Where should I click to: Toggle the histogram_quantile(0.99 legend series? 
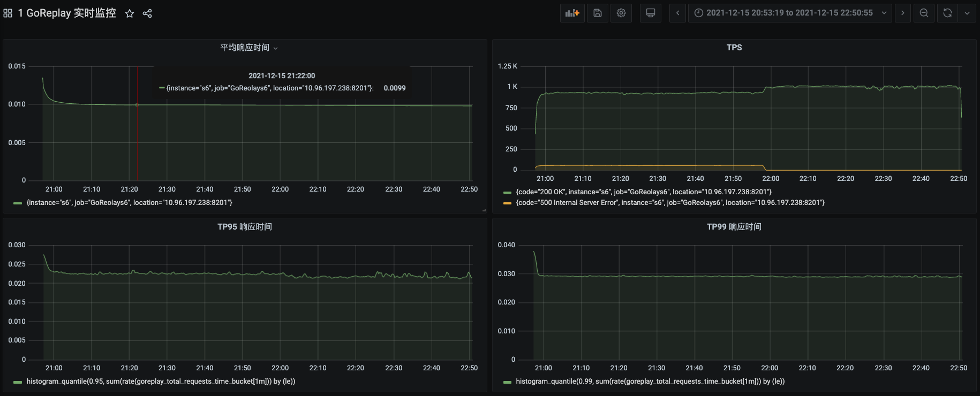point(650,382)
